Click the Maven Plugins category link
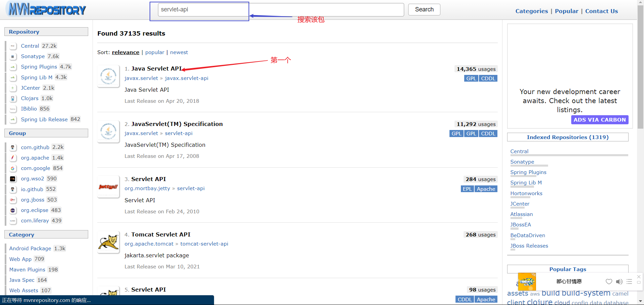 (27, 270)
